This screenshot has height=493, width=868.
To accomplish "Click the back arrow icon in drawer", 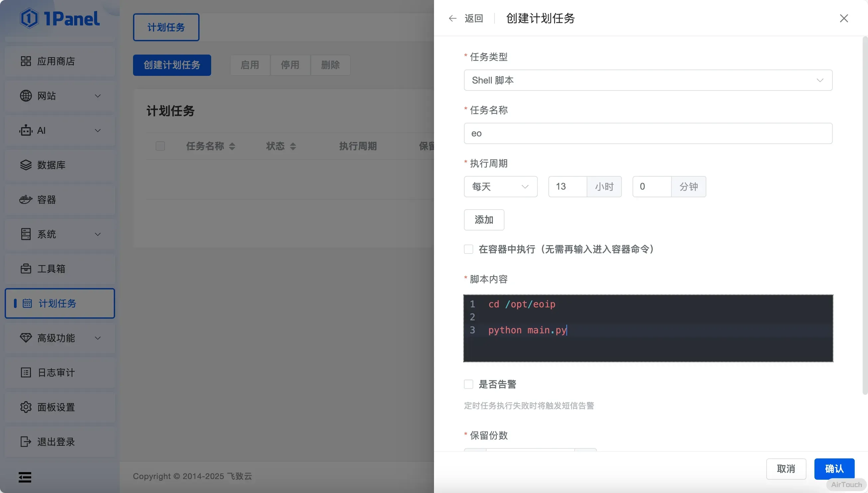I will pos(452,18).
